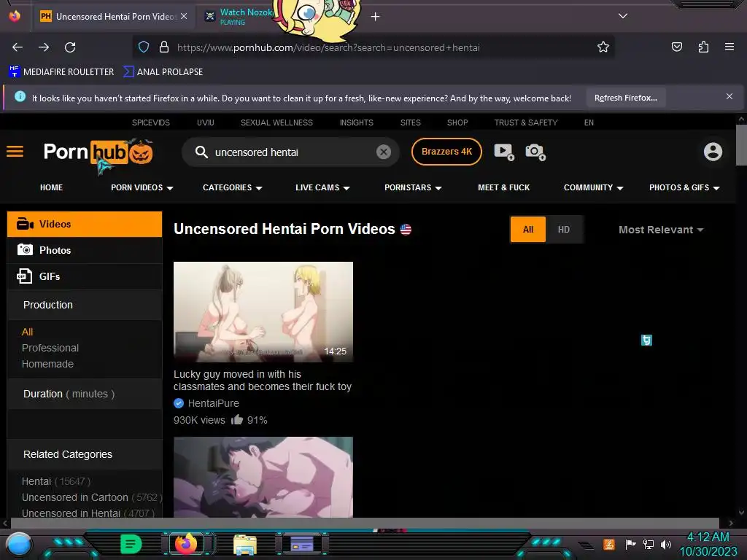
Task: Open the Firefox application menu
Action: tap(729, 47)
